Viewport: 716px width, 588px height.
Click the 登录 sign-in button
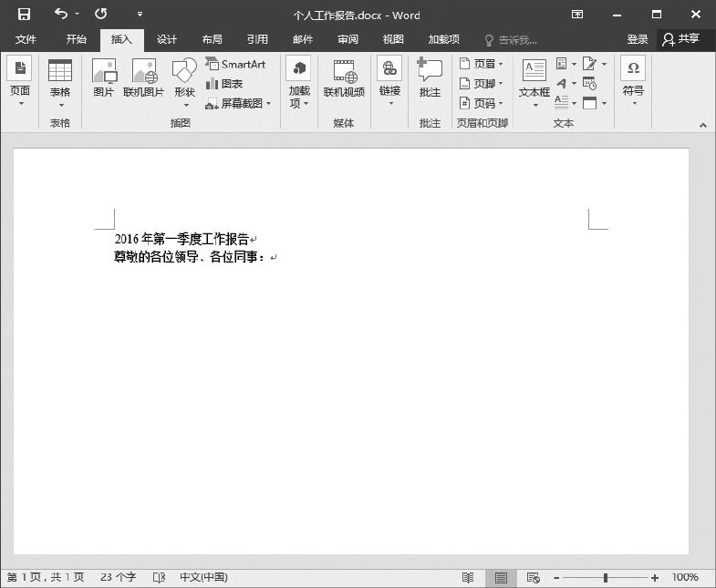pos(638,39)
